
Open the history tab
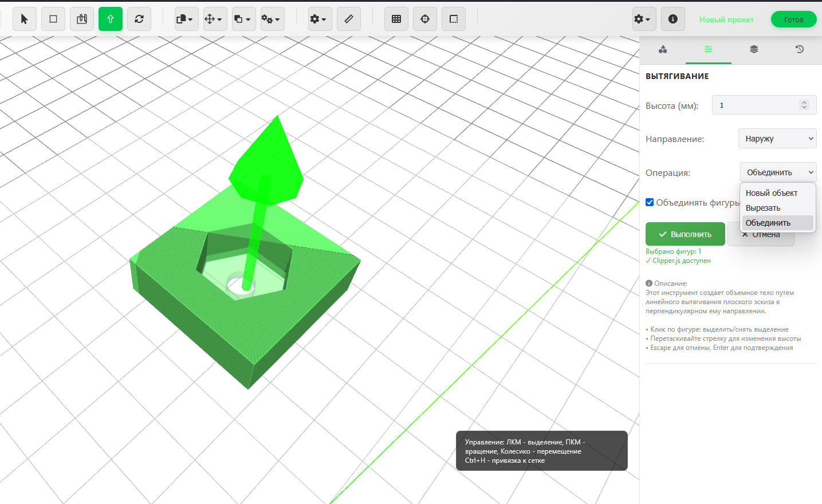800,49
